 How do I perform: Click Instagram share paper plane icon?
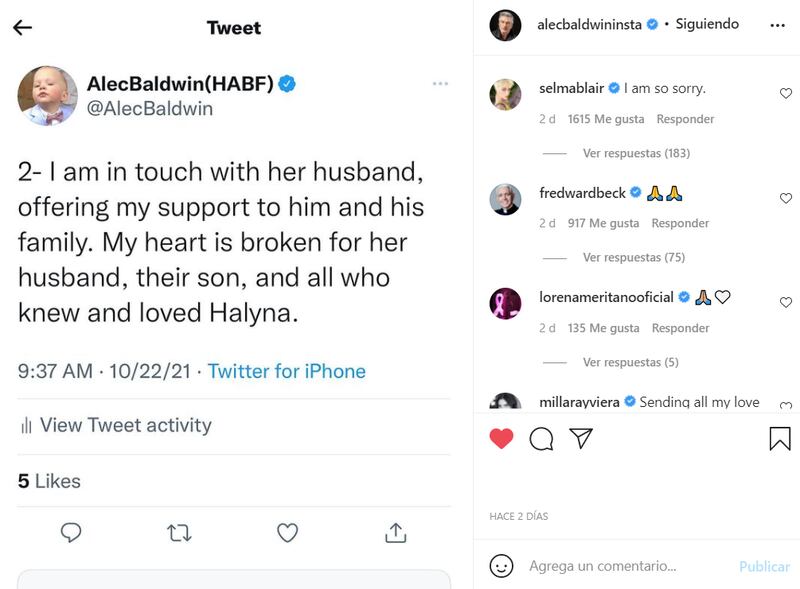581,438
